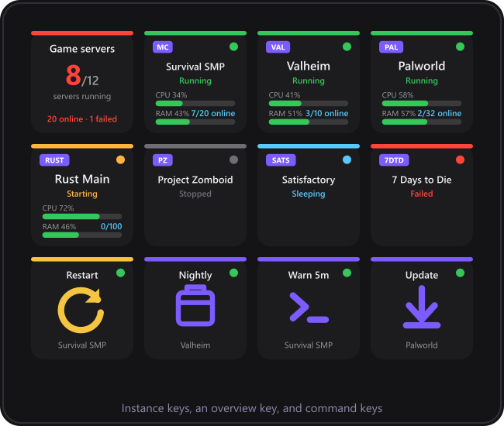Click red status dot on 7 Days to Die key
The image size is (504, 426).
click(460, 160)
